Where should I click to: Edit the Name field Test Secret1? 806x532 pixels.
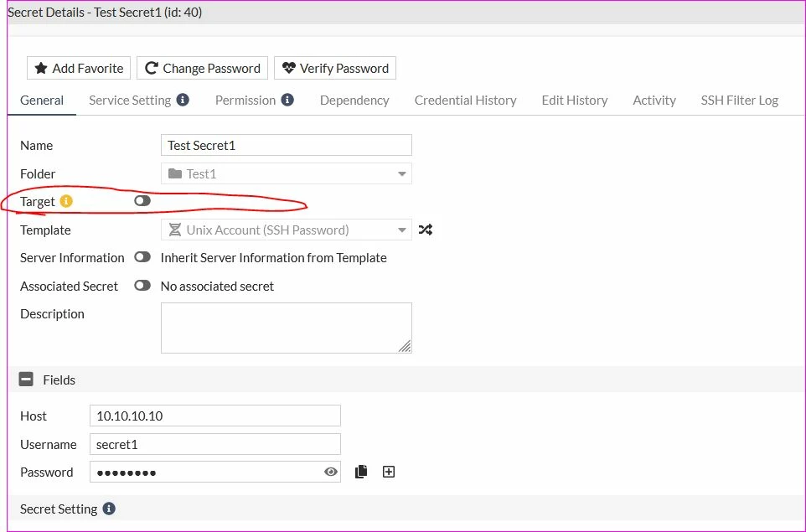click(287, 145)
